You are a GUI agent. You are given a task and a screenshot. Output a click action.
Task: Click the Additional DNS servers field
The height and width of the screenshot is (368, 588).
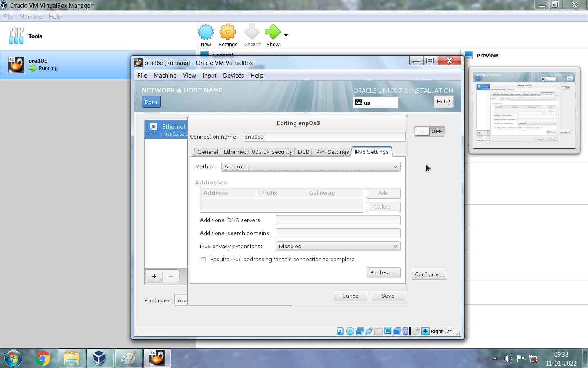pos(338,220)
